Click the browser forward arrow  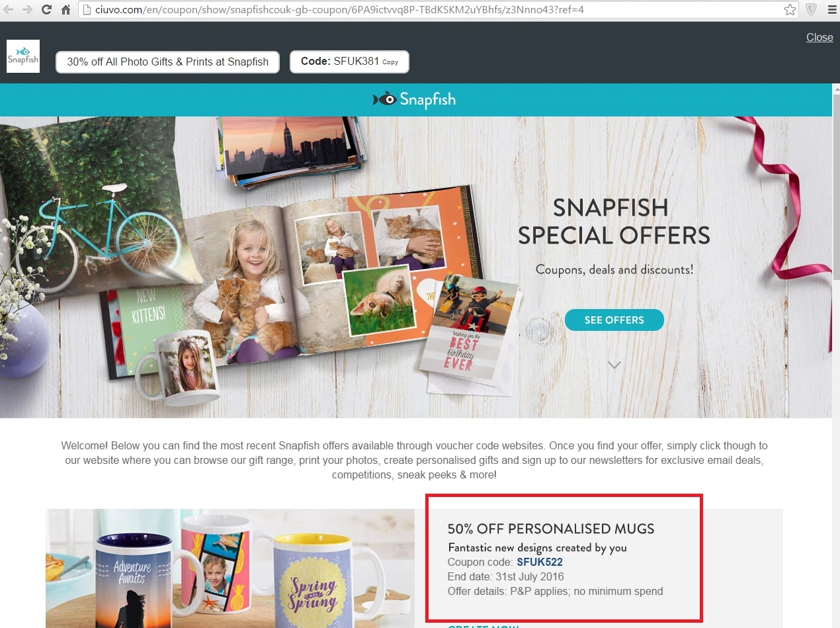[x=27, y=10]
